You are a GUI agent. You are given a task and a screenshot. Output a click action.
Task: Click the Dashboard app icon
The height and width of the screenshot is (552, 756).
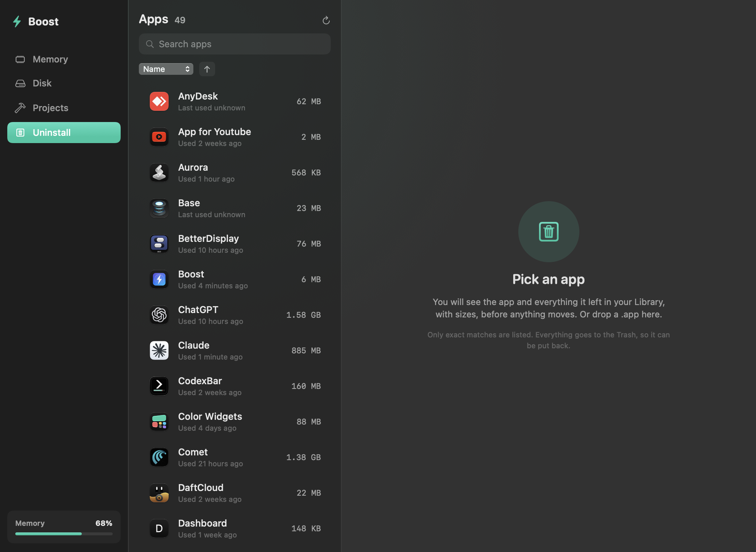coord(159,528)
